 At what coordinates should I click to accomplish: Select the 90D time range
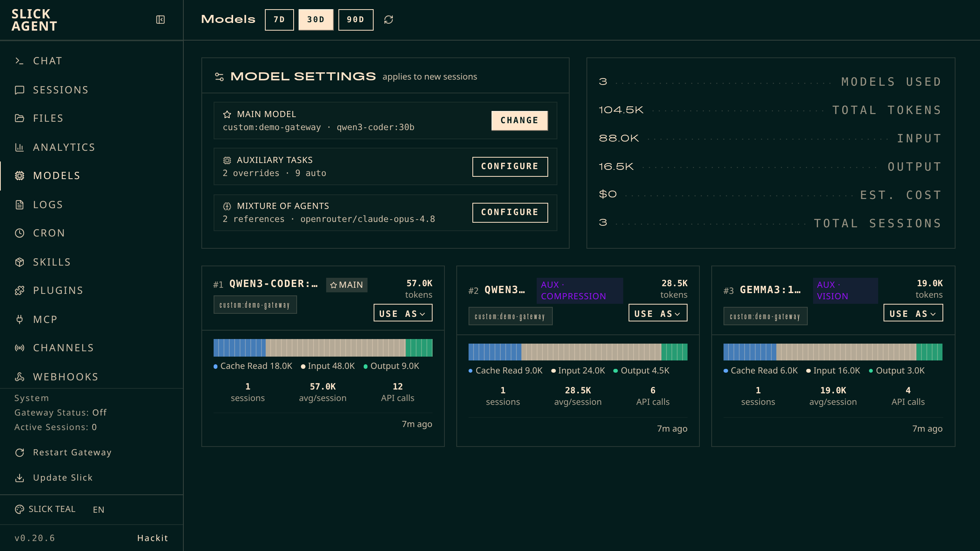pos(356,20)
